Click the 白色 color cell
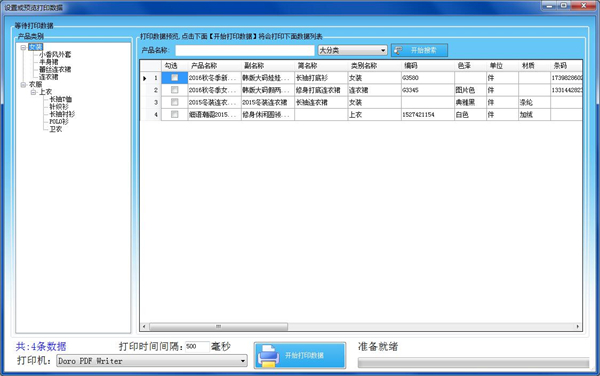This screenshot has height=376, width=600. click(470, 115)
